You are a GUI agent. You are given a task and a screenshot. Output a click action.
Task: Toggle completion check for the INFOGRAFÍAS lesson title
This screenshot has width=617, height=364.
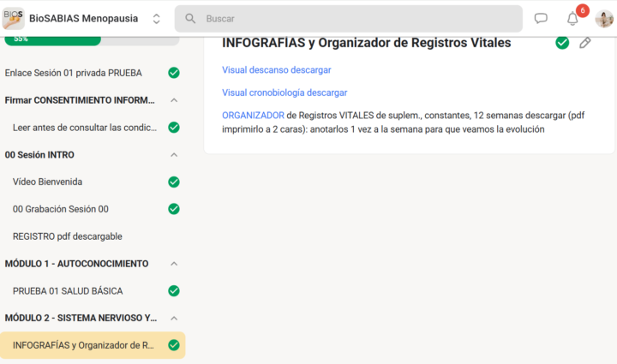click(x=562, y=43)
